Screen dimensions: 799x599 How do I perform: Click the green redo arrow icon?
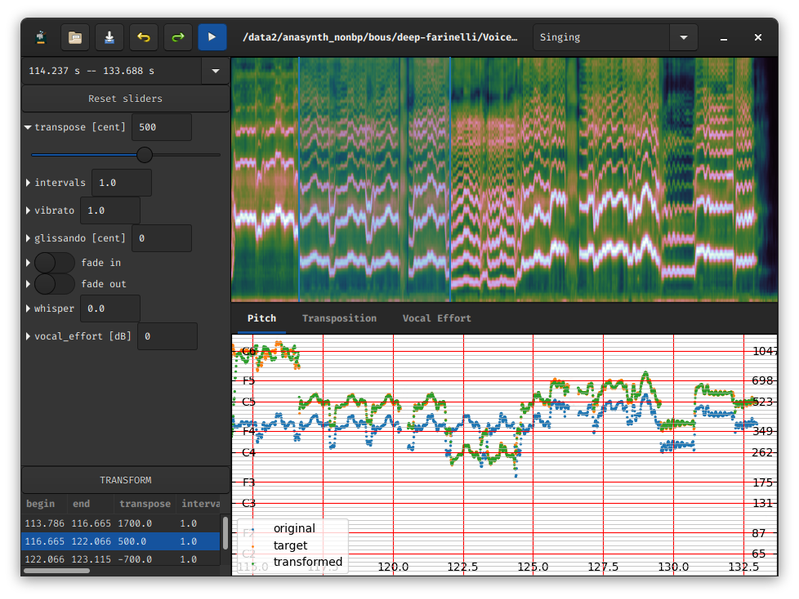[178, 37]
